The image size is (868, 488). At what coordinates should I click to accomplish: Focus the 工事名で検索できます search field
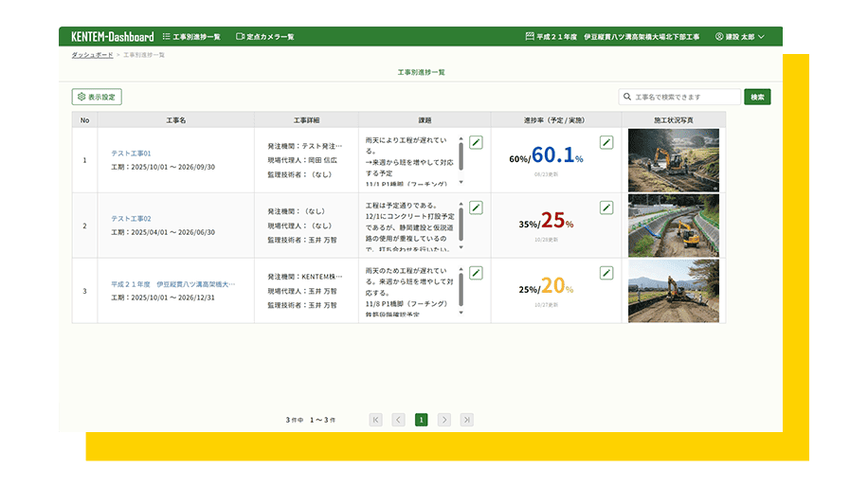click(x=679, y=97)
